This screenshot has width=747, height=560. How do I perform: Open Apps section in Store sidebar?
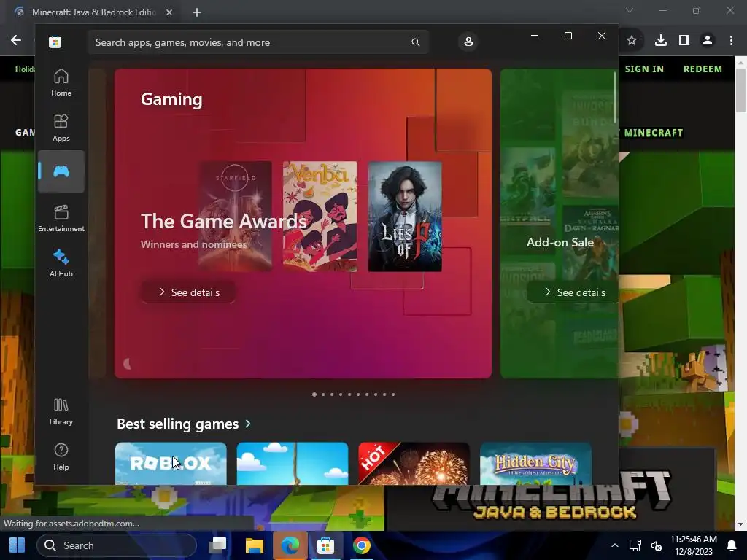coord(61,128)
